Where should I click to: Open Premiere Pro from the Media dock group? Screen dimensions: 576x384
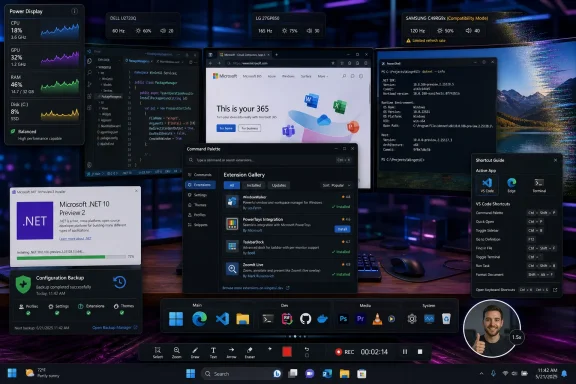pyautogui.click(x=360, y=319)
